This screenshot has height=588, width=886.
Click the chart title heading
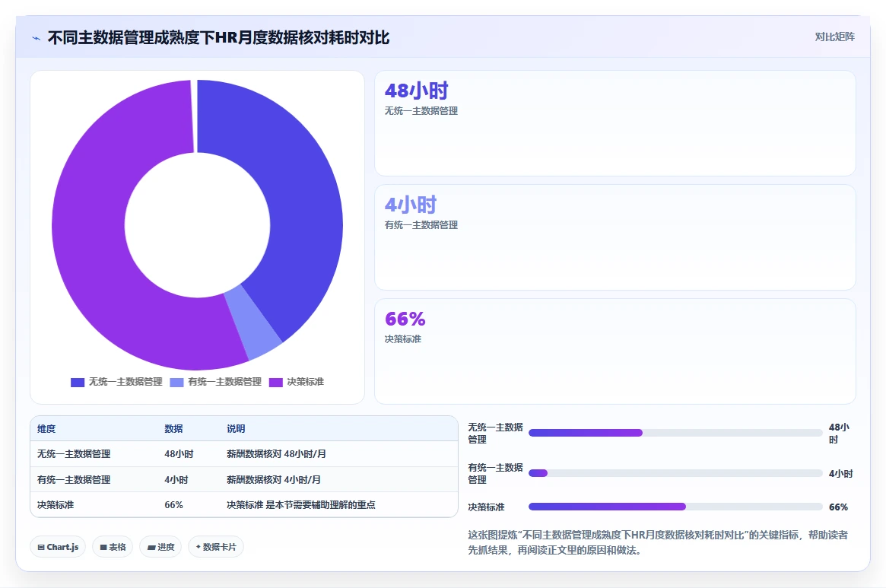point(219,38)
